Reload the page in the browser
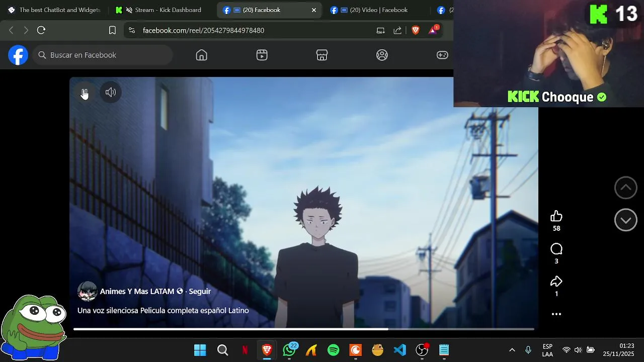This screenshot has height=362, width=644. pos(41,31)
